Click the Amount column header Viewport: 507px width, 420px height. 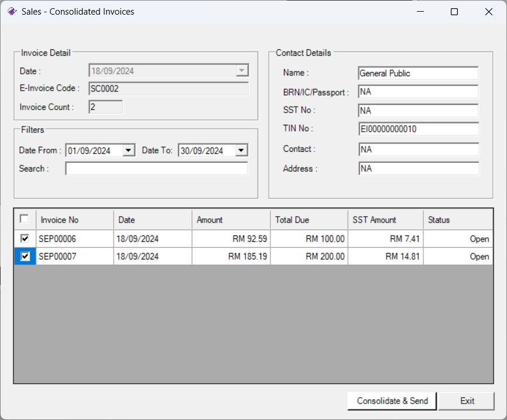pyautogui.click(x=231, y=220)
